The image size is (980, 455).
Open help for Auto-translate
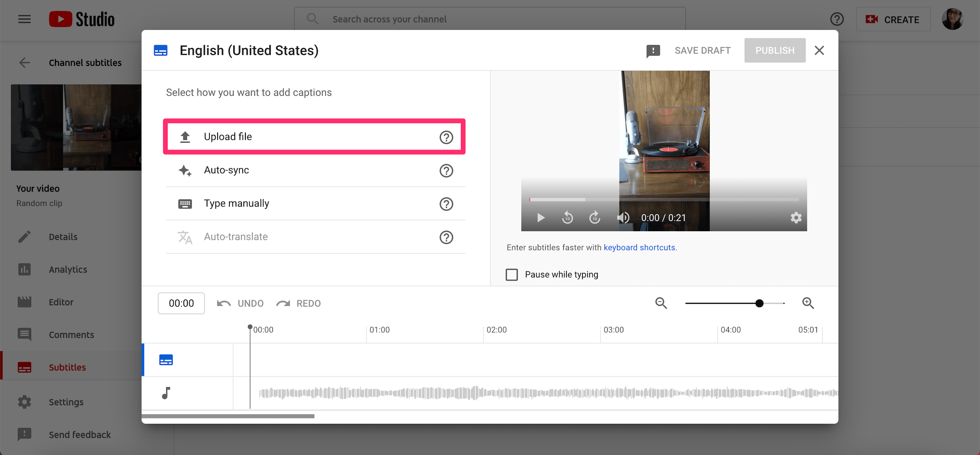446,237
